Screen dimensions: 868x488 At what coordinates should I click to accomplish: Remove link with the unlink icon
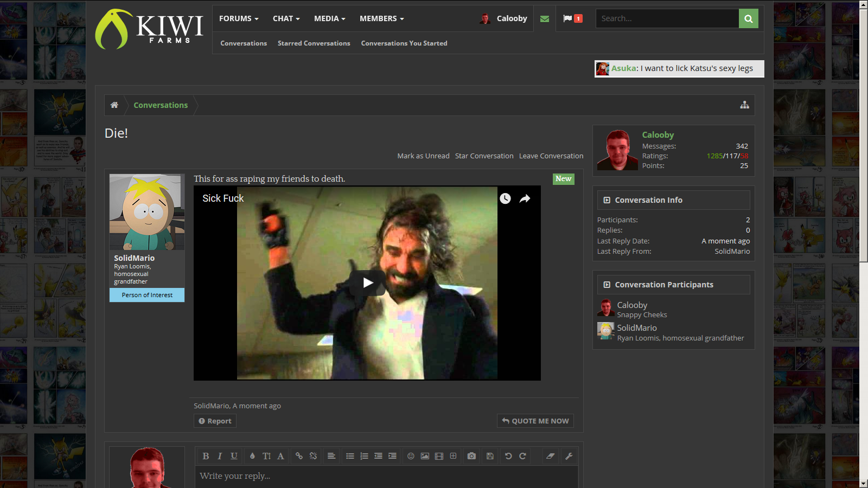click(313, 456)
